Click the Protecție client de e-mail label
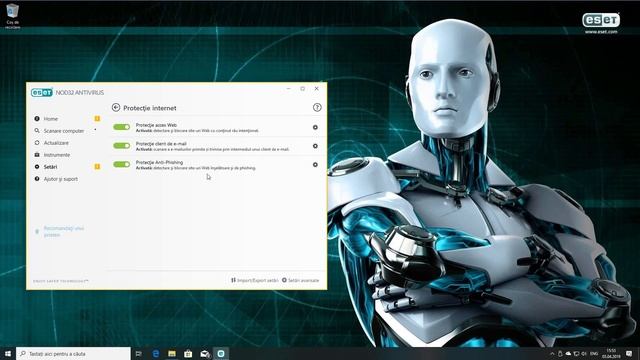This screenshot has width=640, height=360. click(x=161, y=144)
